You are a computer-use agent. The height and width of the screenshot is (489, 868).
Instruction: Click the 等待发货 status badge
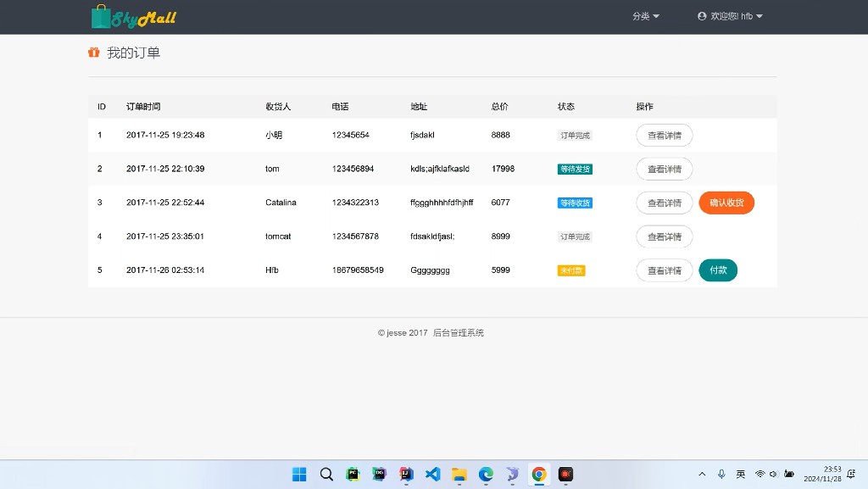(x=575, y=169)
